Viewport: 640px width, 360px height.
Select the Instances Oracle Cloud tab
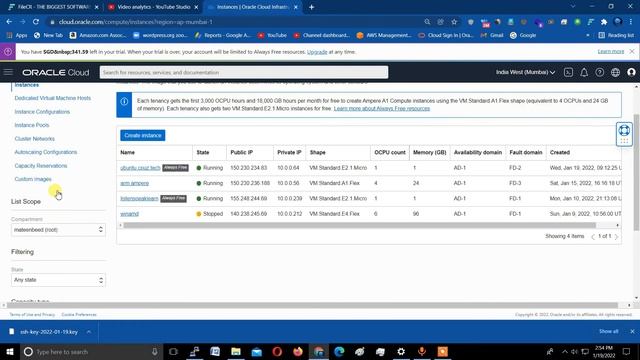(x=252, y=7)
